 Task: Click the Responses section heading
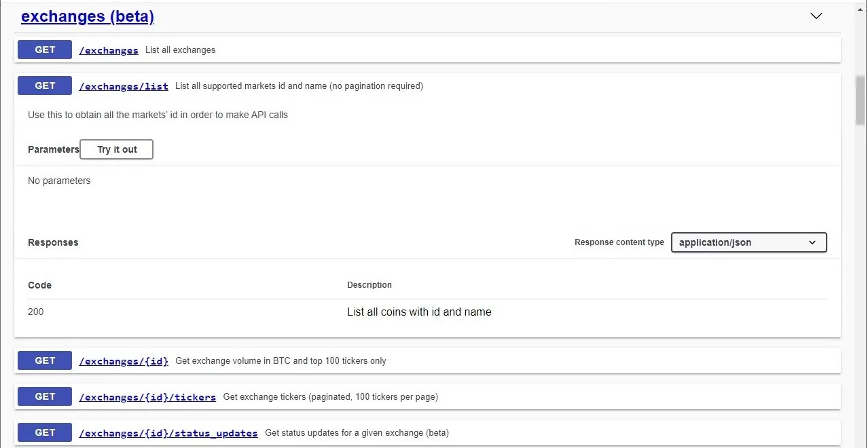point(53,242)
